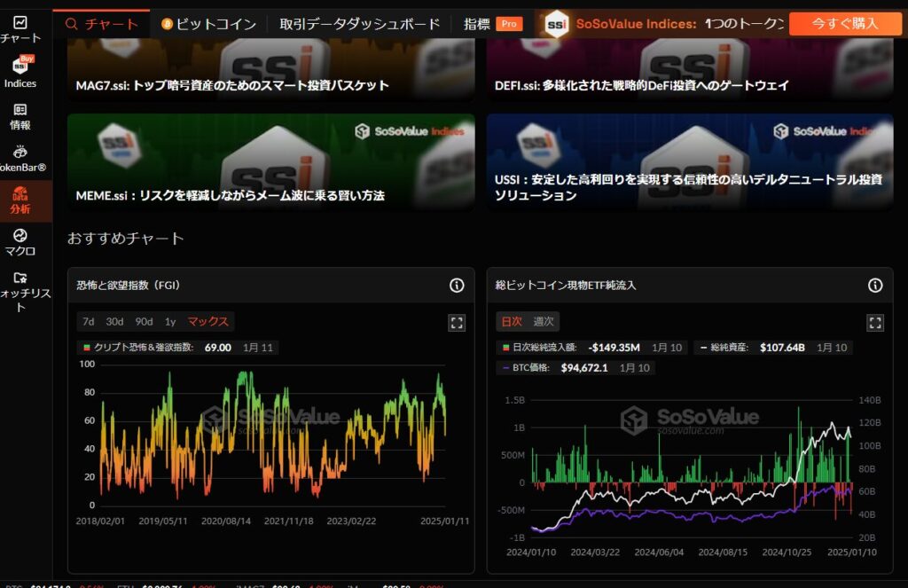Screen dimensions: 908x588
Task: Click the 2025/01/11 FGI axis date
Action: click(445, 521)
